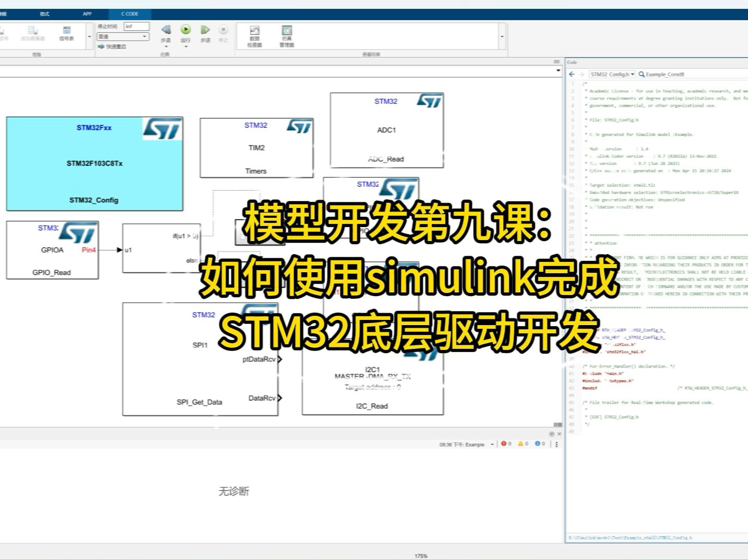Toggle 快速重启 fast restart
The image size is (748, 560).
pyautogui.click(x=112, y=46)
